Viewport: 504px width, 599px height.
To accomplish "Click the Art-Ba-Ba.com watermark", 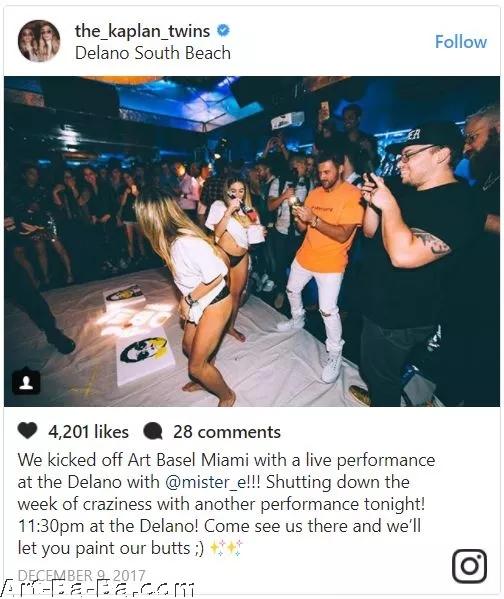I will 97,589.
